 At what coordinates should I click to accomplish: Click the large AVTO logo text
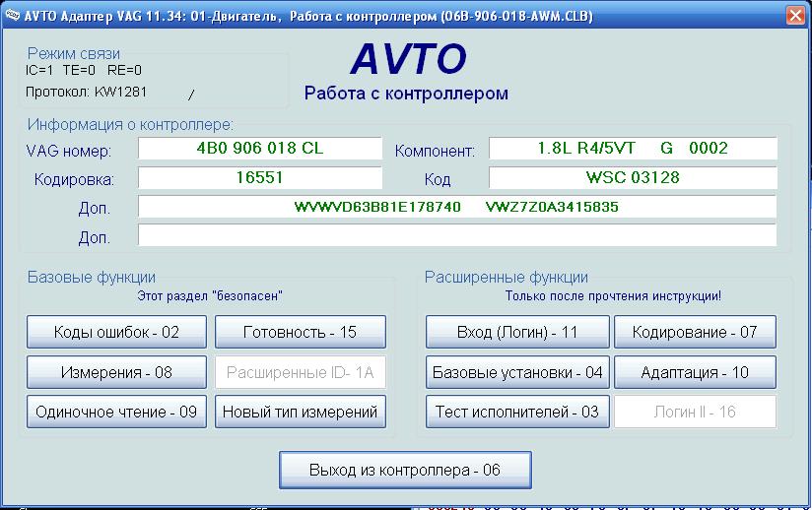coord(409,58)
